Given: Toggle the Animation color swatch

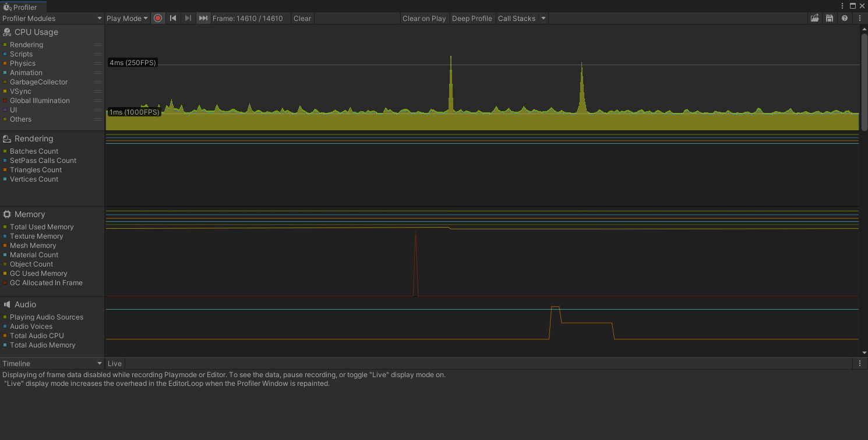Looking at the screenshot, I should point(5,73).
